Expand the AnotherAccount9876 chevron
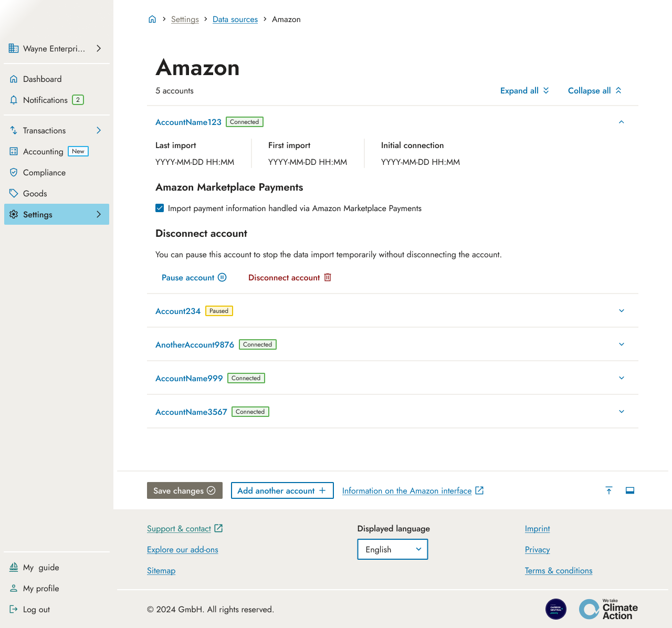This screenshot has height=628, width=672. point(622,344)
